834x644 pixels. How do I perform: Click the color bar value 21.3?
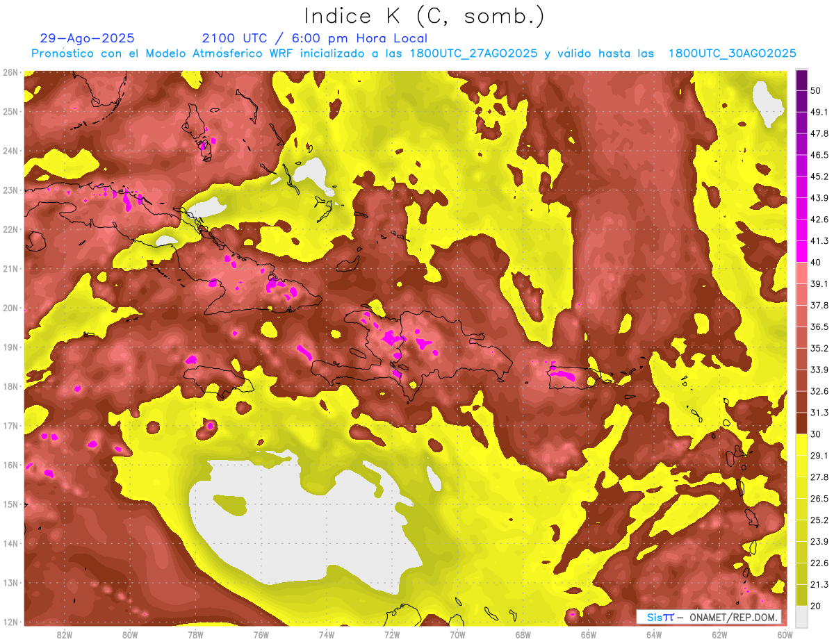click(x=819, y=584)
